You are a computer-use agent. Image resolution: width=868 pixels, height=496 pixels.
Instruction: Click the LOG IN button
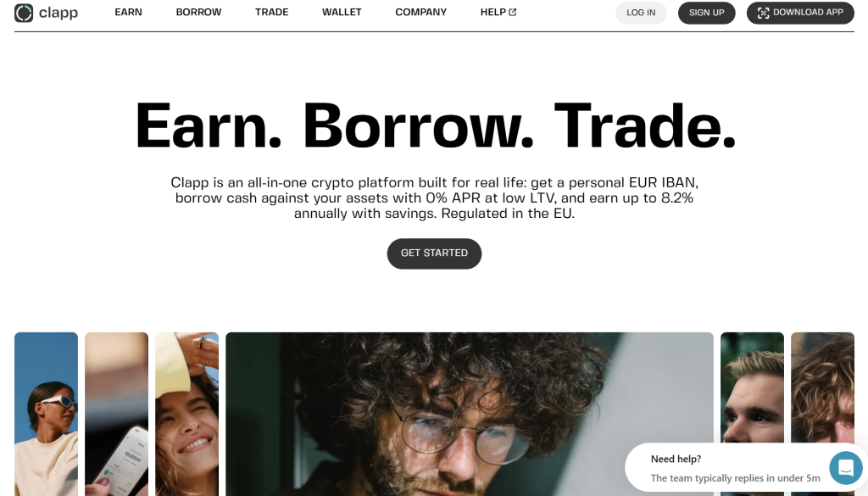[x=641, y=13]
